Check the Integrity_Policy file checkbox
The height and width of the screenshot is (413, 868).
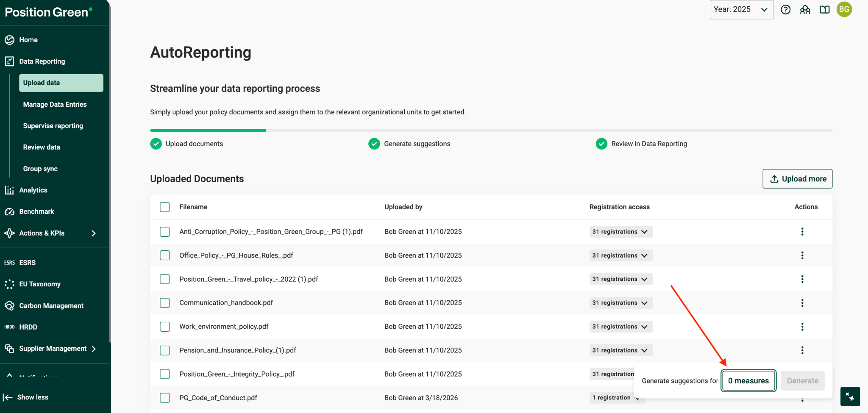pyautogui.click(x=165, y=374)
